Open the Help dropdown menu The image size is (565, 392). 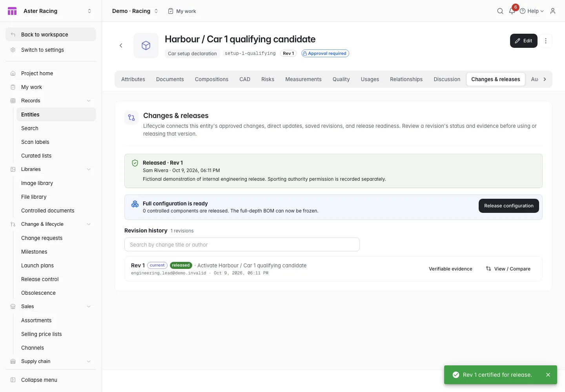click(x=532, y=11)
